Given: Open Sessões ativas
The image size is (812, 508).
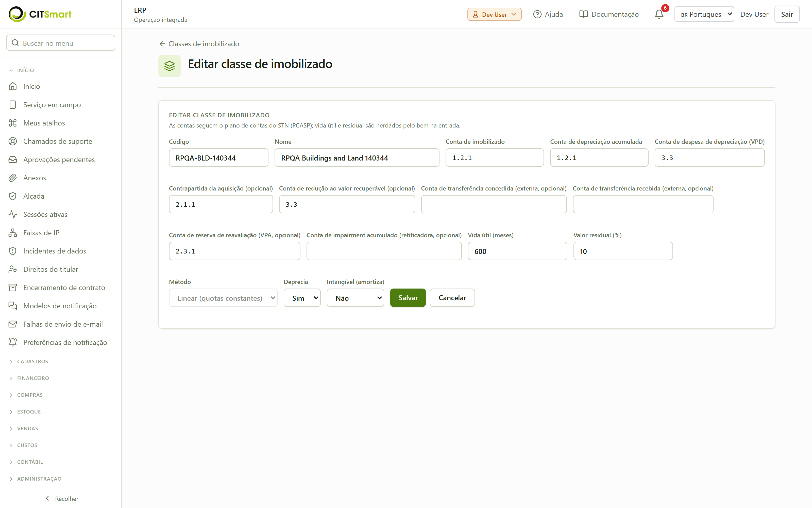Looking at the screenshot, I should 60,214.
